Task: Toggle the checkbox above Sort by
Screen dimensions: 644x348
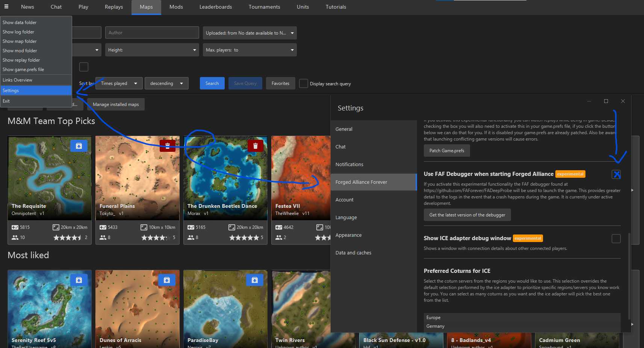Action: pos(84,67)
